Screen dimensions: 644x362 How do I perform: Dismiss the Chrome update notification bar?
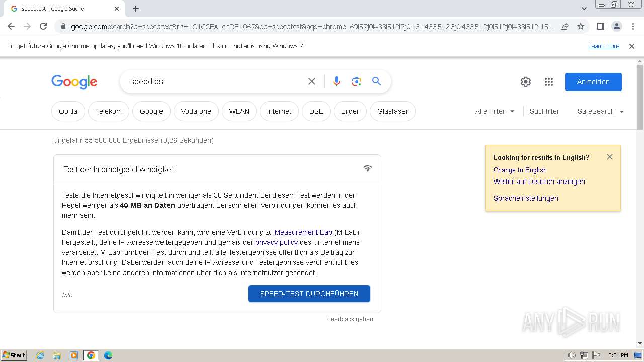coord(632,46)
